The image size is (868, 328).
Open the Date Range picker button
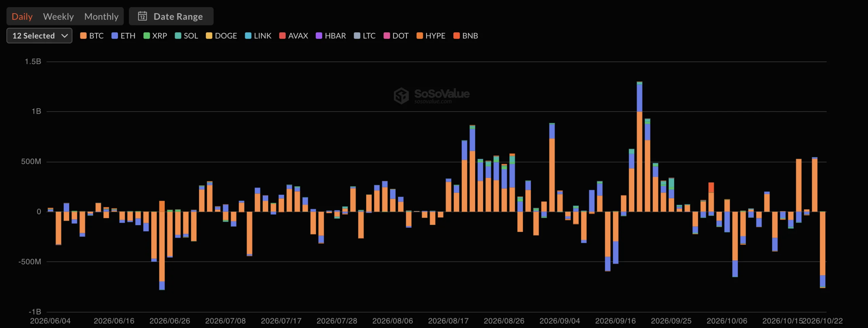[x=171, y=16]
